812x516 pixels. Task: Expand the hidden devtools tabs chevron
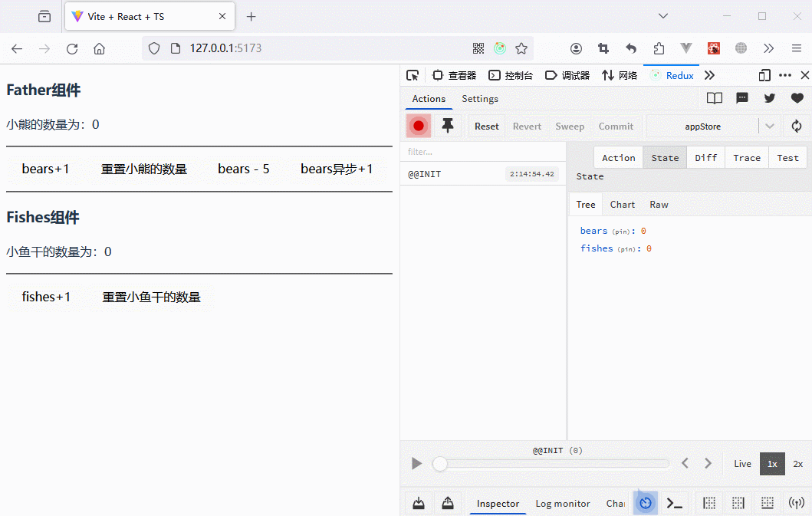coord(709,75)
